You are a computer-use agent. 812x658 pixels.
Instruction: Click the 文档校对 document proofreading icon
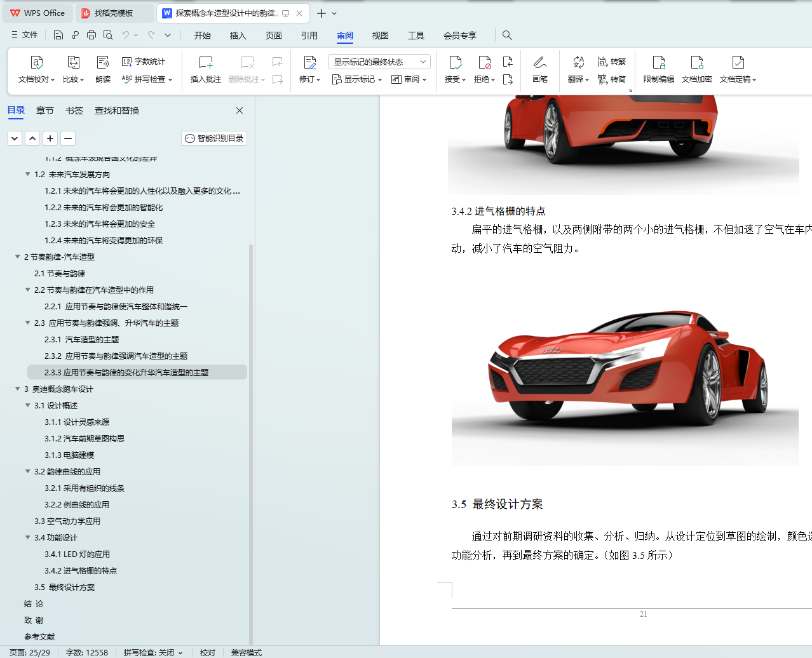pyautogui.click(x=36, y=63)
